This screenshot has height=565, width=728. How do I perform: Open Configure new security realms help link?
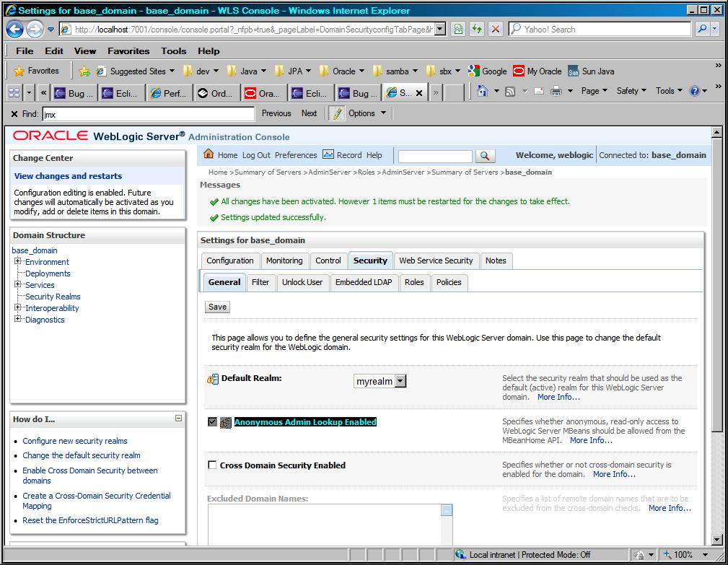coord(75,441)
